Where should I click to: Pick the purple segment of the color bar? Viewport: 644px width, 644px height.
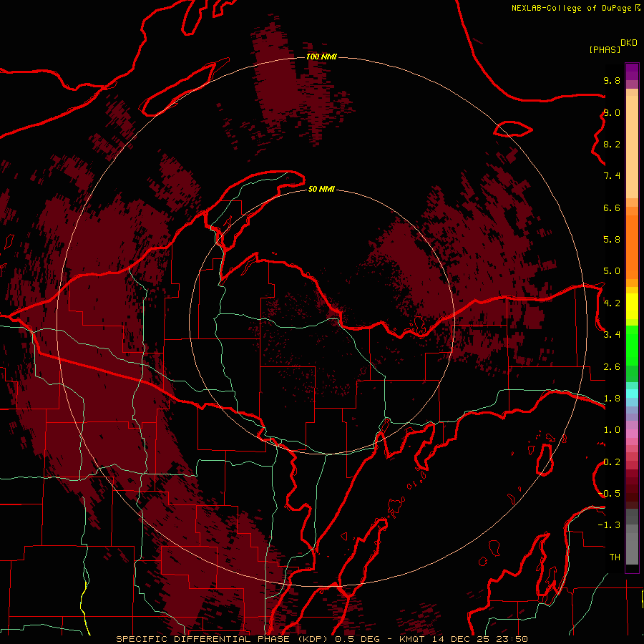tap(632, 72)
